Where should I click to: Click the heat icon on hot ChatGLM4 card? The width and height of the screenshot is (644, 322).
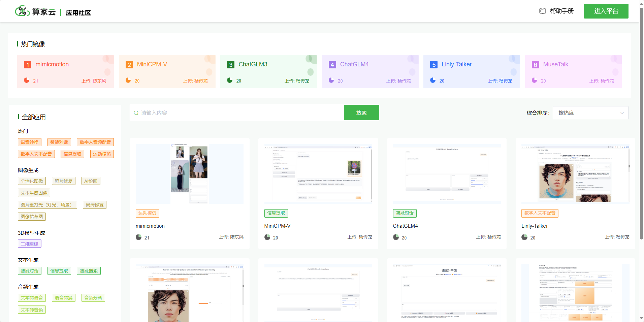331,80
